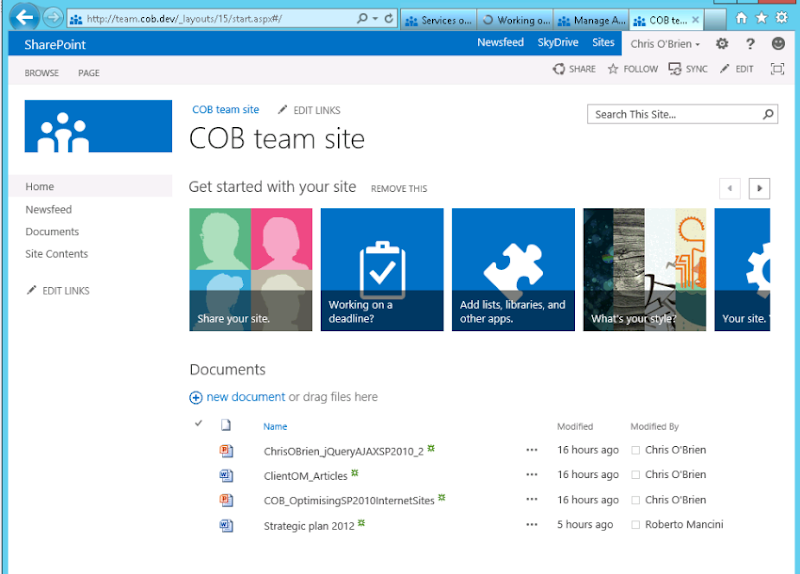
Task: Check the box beside Roberto Mancini
Action: [x=636, y=525]
